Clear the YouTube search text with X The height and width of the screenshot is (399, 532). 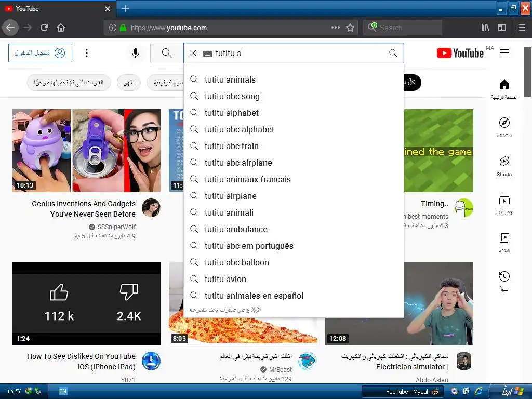pos(193,53)
